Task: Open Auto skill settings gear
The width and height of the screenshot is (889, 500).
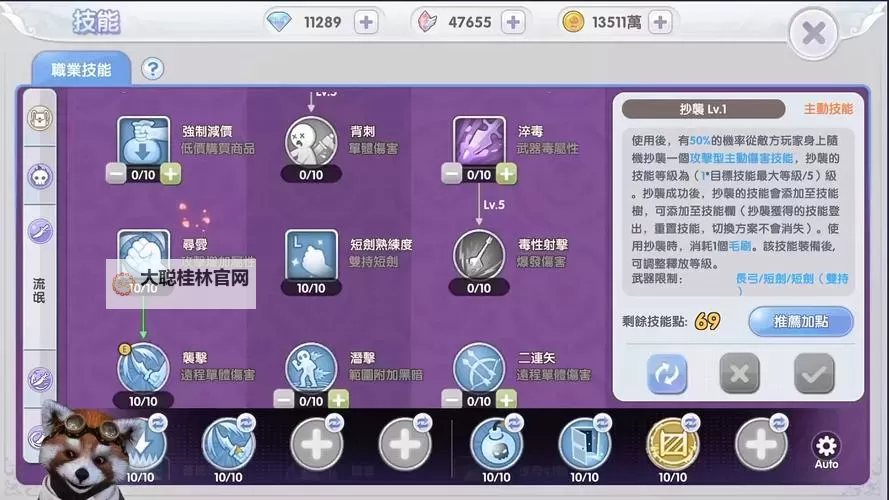Action: click(826, 451)
